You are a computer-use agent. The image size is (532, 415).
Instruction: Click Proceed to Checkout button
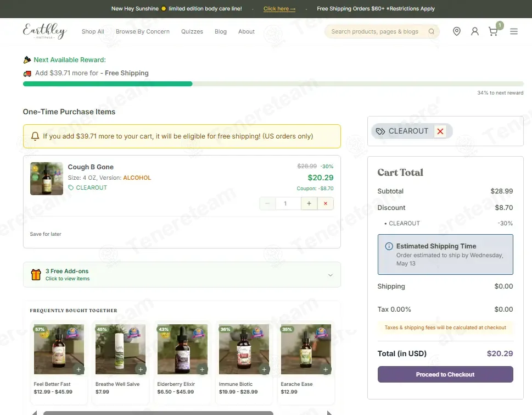pos(445,374)
